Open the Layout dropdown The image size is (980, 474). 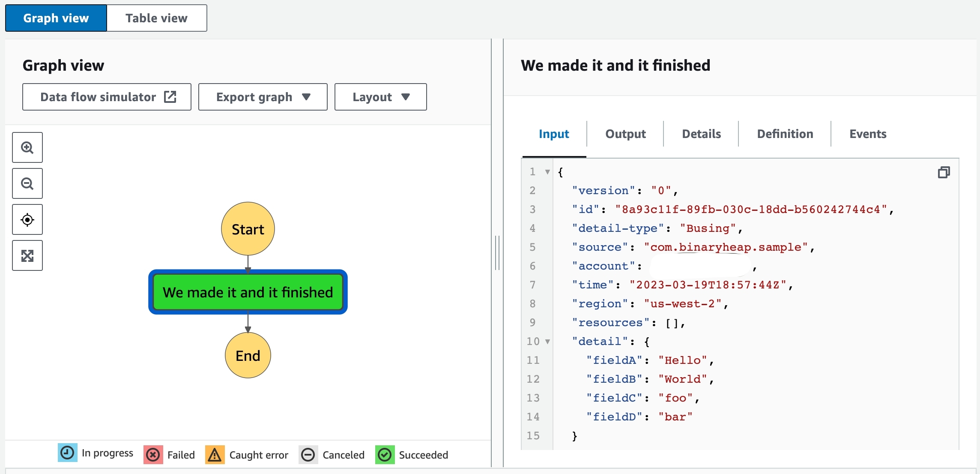coord(380,97)
